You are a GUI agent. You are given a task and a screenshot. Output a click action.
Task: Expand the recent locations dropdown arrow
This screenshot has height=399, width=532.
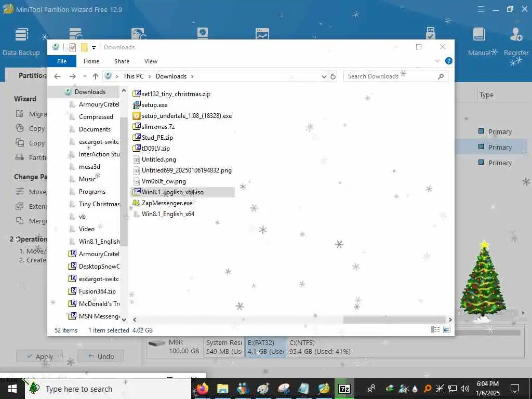(x=85, y=76)
